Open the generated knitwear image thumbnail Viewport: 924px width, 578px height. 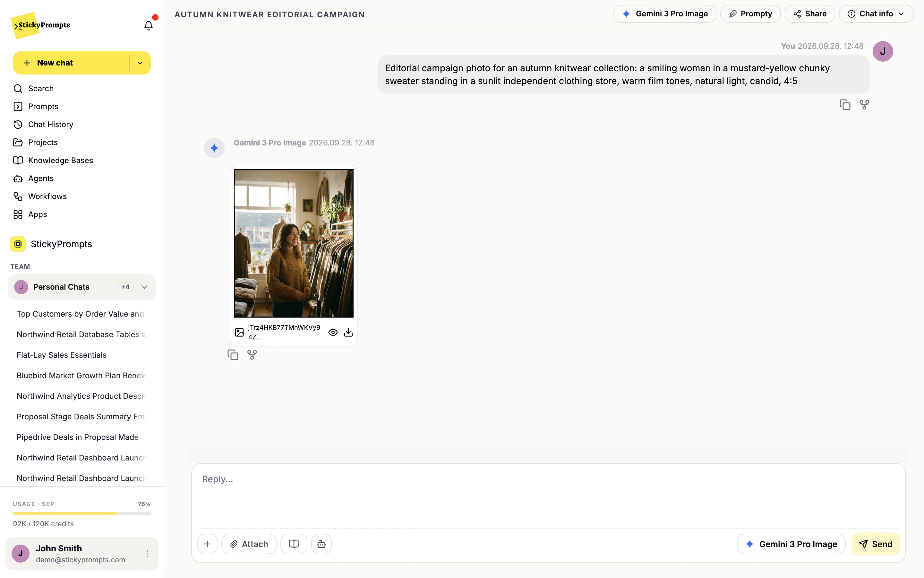[x=294, y=243]
